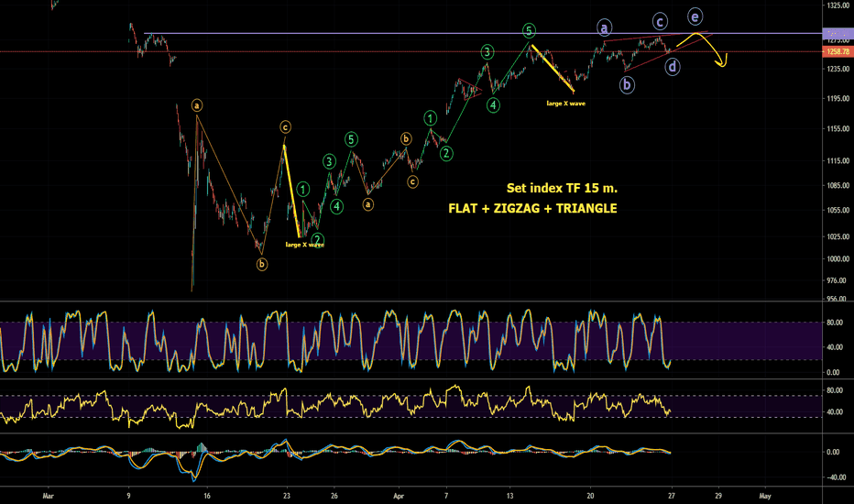Click the 1115.00 price axis label
Screen dimensions: 854x504
838,160
